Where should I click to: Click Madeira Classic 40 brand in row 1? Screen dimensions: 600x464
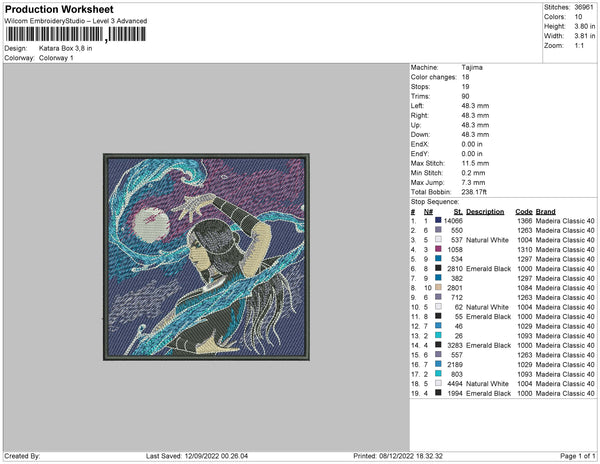(x=565, y=221)
